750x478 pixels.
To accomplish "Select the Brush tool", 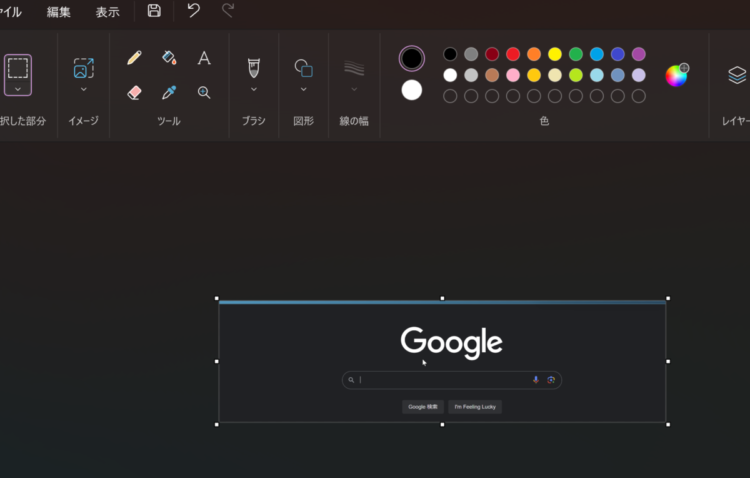I will click(x=254, y=68).
